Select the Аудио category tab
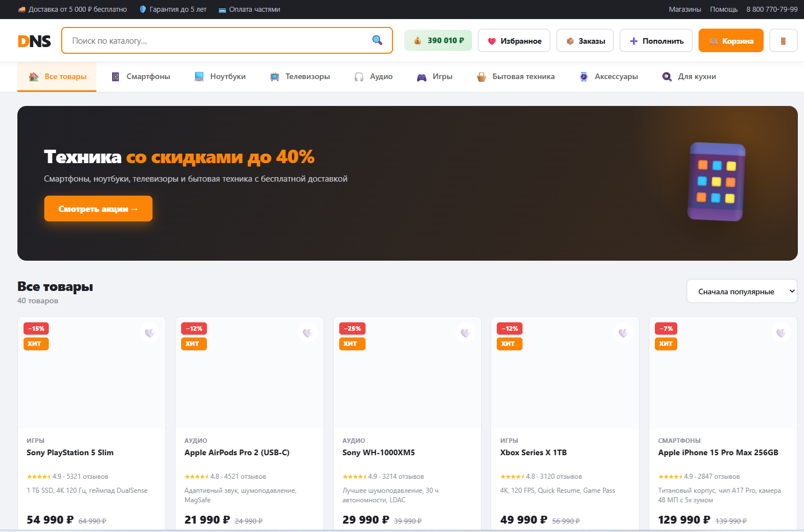This screenshot has width=804, height=532. tap(373, 77)
